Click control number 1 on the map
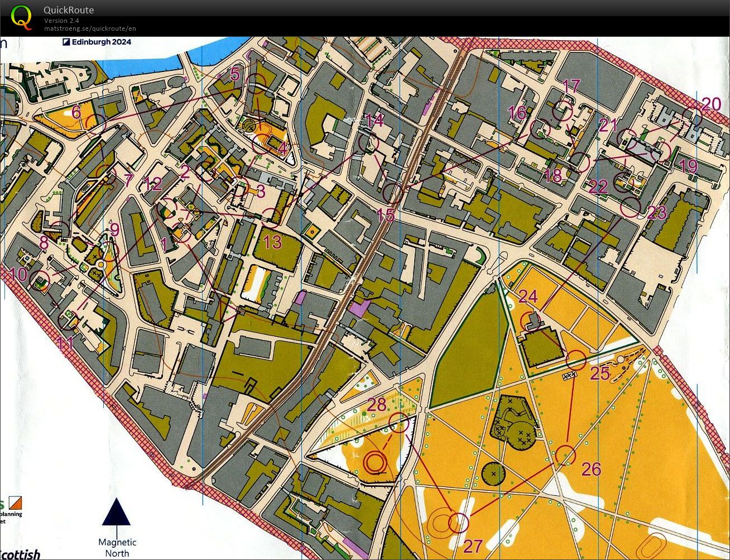The image size is (730, 560). click(x=164, y=244)
